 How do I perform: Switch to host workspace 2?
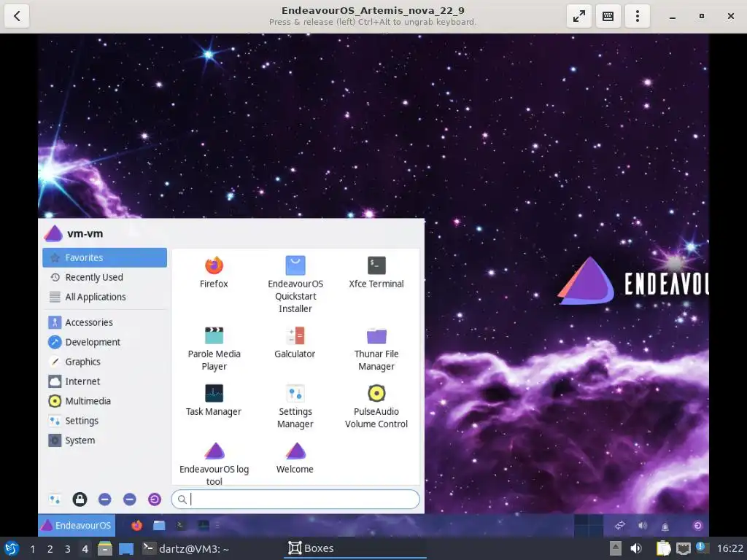click(50, 549)
